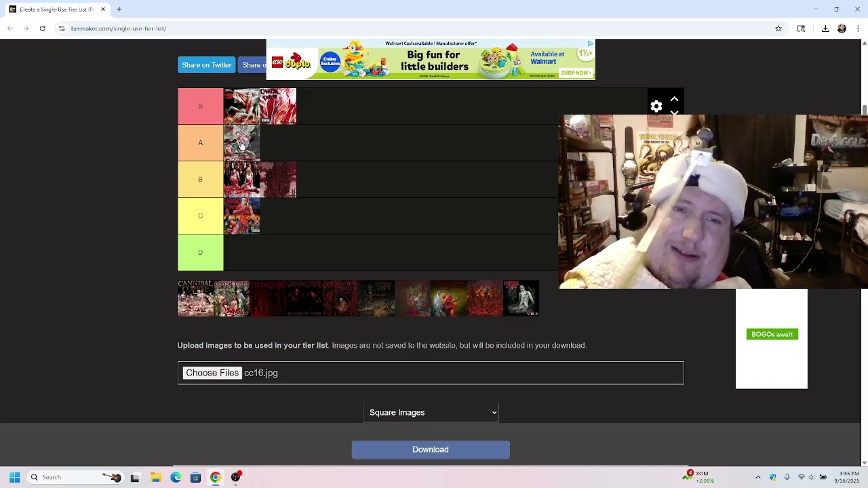The image size is (868, 488).
Task: Open the Chrome profile avatar
Action: point(842,28)
